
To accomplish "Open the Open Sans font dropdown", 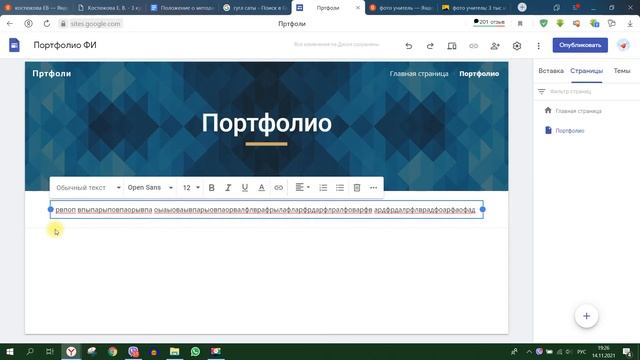I will point(150,187).
